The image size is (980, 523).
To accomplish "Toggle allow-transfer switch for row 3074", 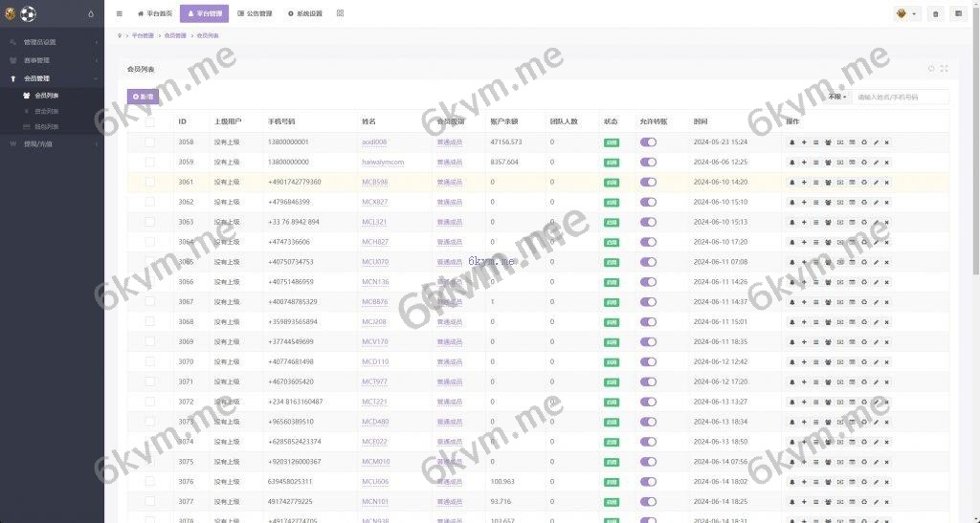I will (x=648, y=442).
